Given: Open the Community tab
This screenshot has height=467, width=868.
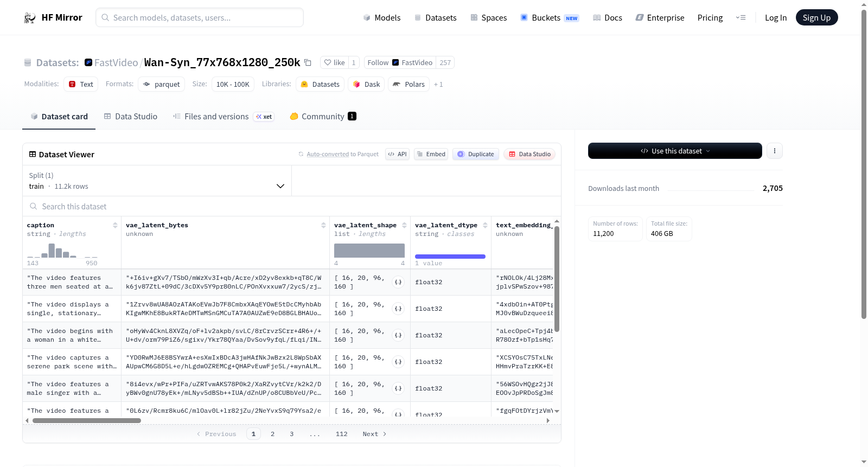Looking at the screenshot, I should pyautogui.click(x=323, y=116).
